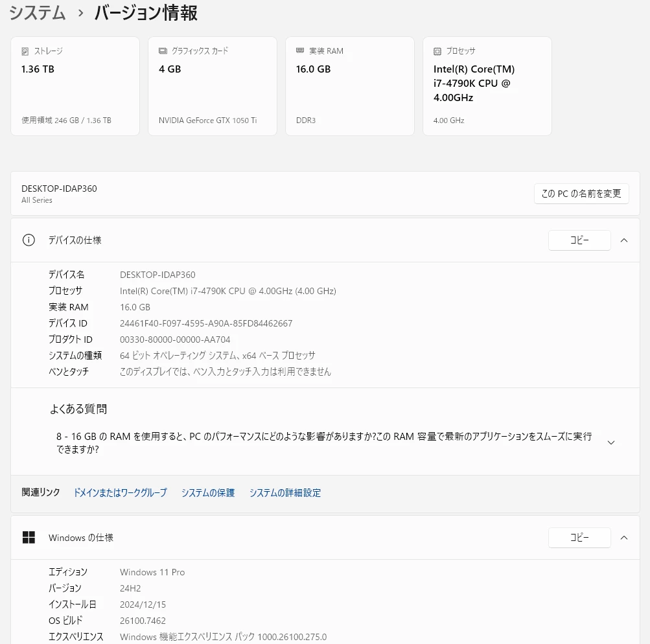This screenshot has width=650, height=644.
Task: Open システムの詳細設定 link
Action: pyautogui.click(x=284, y=492)
